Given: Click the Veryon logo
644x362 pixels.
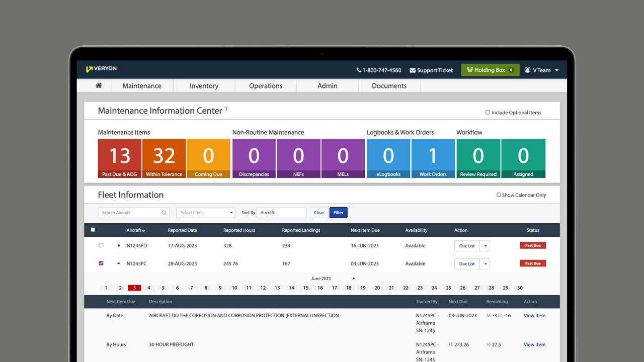Looking at the screenshot, I should click(x=101, y=69).
